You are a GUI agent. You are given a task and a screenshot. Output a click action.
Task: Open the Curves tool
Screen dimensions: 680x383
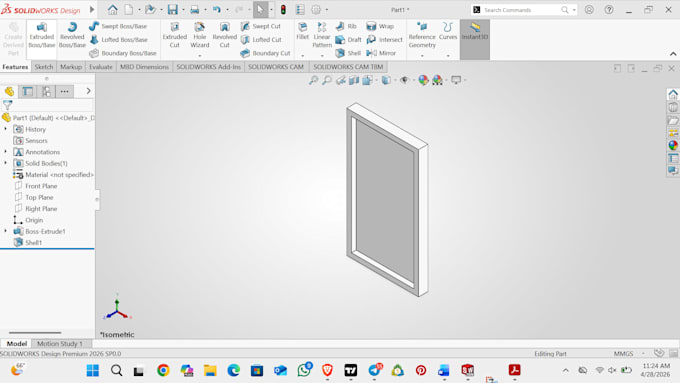448,31
